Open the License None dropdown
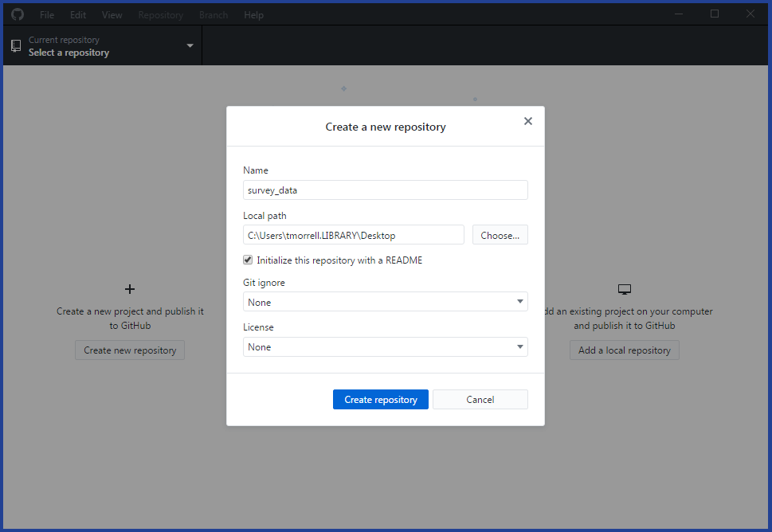This screenshot has height=532, width=772. pos(385,347)
